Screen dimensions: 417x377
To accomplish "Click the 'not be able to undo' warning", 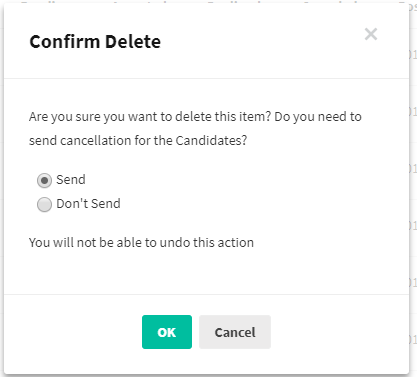I will (141, 242).
